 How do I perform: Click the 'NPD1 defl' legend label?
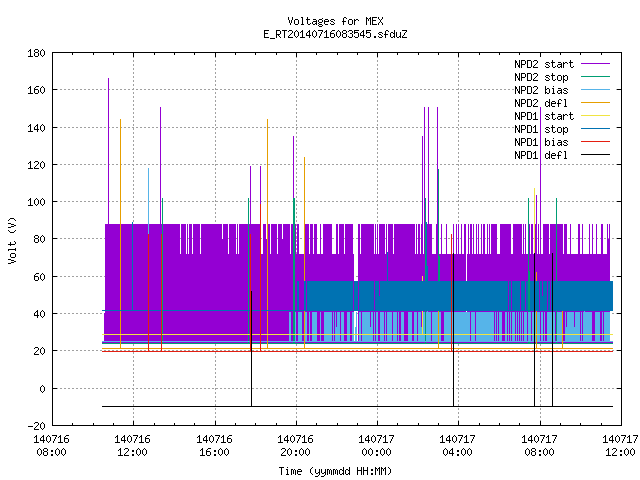[x=541, y=156]
